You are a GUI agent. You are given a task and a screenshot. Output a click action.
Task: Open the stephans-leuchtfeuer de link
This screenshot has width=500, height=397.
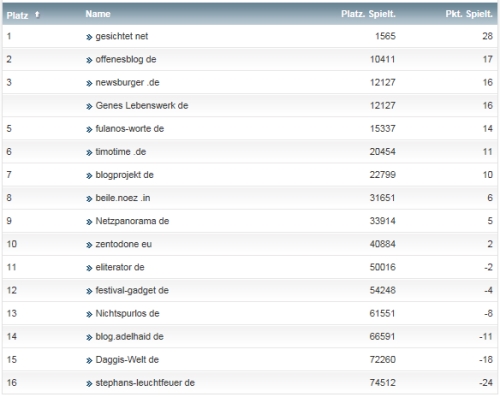click(x=145, y=383)
